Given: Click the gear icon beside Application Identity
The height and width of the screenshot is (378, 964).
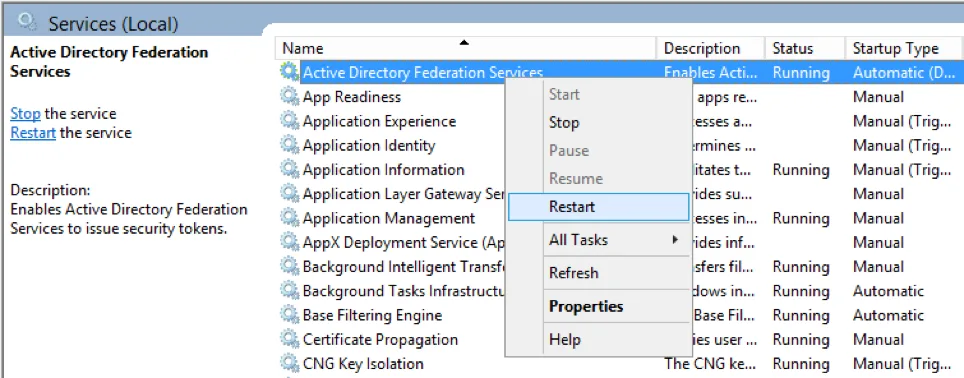Looking at the screenshot, I should coord(289,145).
